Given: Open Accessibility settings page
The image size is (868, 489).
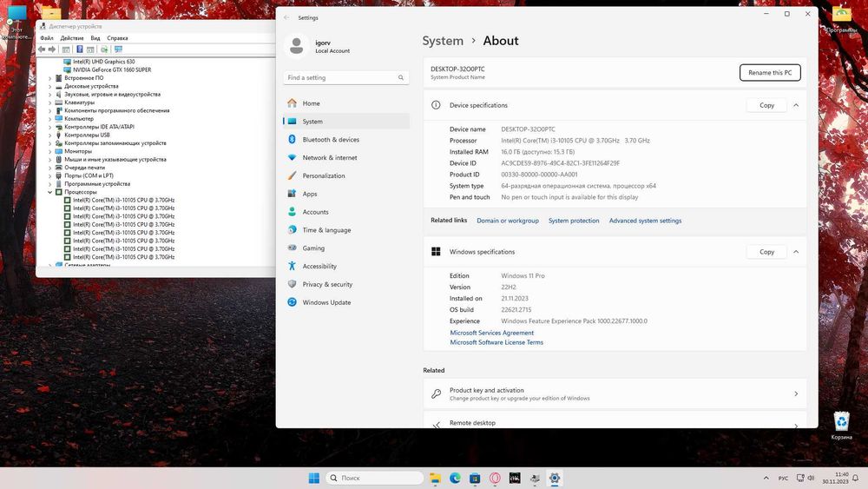Looking at the screenshot, I should (x=346, y=267).
